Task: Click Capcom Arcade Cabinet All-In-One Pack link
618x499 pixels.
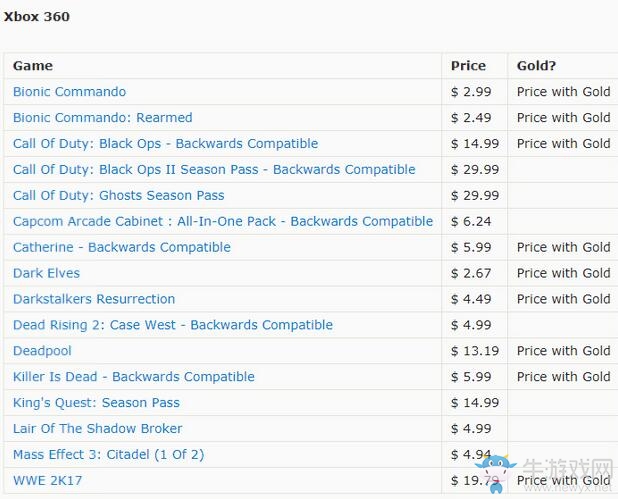Action: click(x=223, y=222)
